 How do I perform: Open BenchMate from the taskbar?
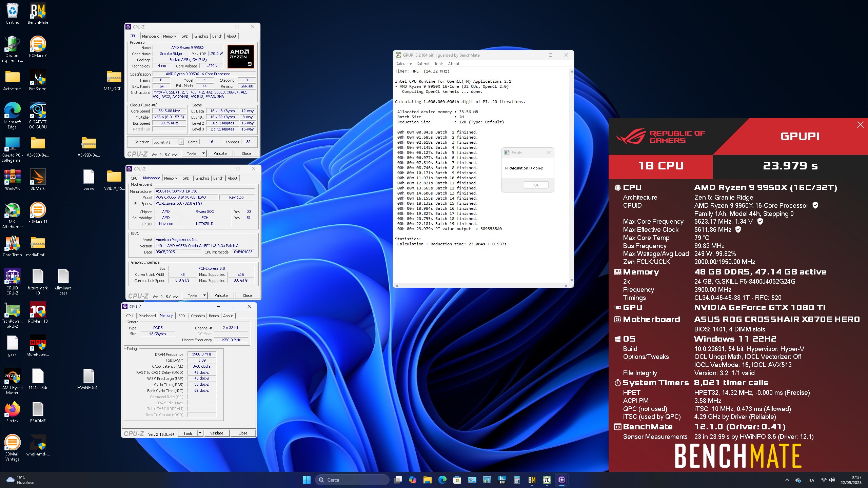point(532,480)
